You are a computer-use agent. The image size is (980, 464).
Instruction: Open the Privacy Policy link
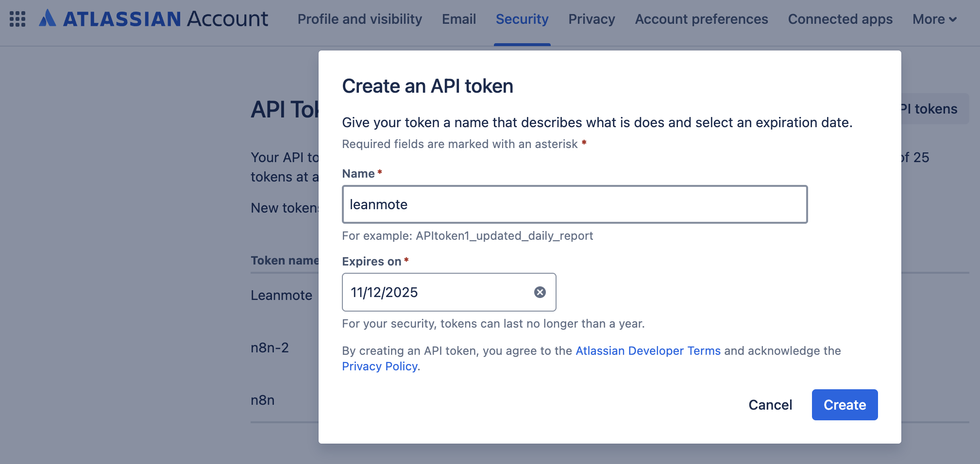380,366
